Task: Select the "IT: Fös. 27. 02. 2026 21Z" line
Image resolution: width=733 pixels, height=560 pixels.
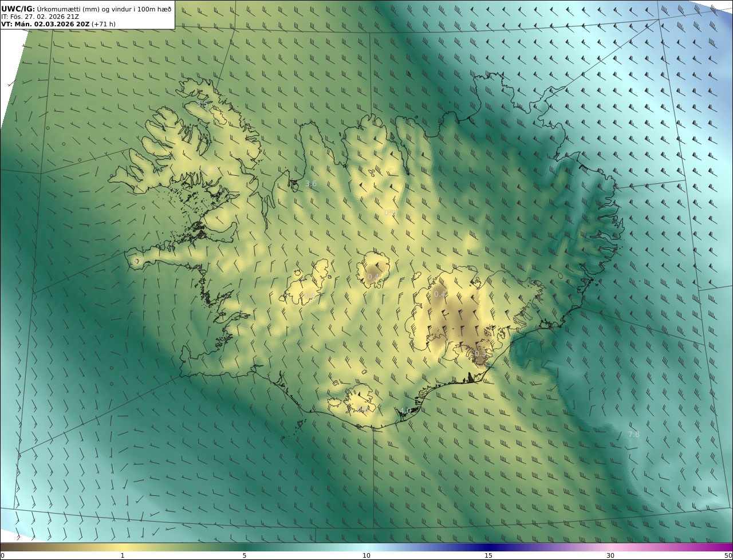Action: click(x=40, y=17)
